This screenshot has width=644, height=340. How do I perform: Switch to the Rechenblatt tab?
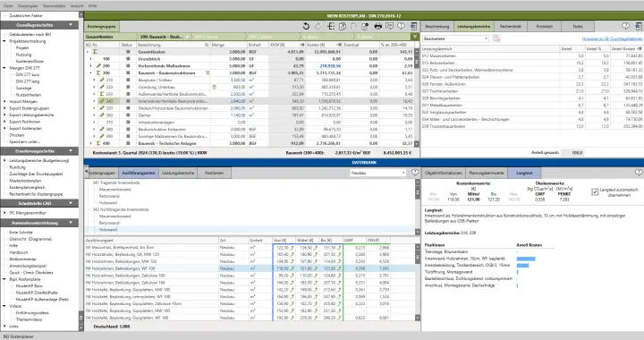click(511, 26)
